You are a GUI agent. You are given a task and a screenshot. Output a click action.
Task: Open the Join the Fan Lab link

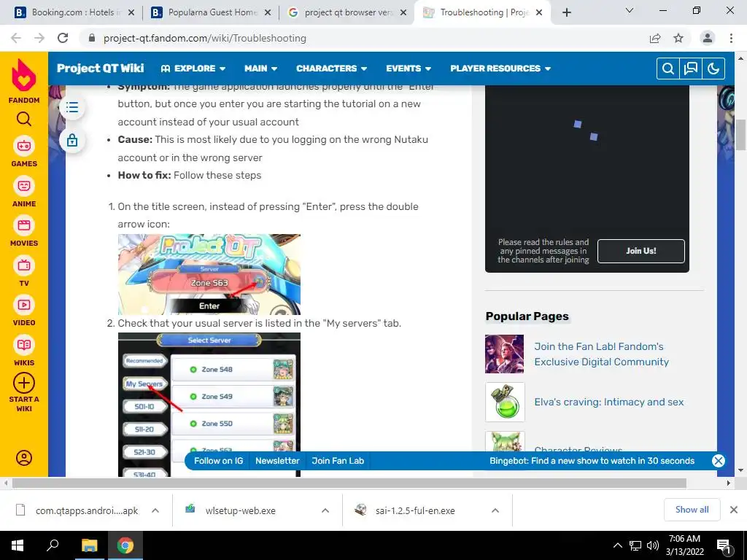click(601, 354)
